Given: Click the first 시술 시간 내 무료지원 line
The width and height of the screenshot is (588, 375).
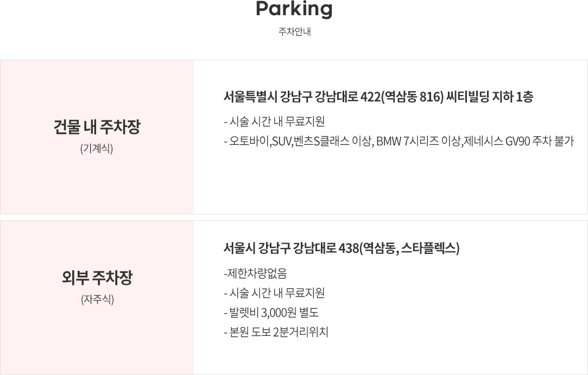Looking at the screenshot, I should coord(275,122).
